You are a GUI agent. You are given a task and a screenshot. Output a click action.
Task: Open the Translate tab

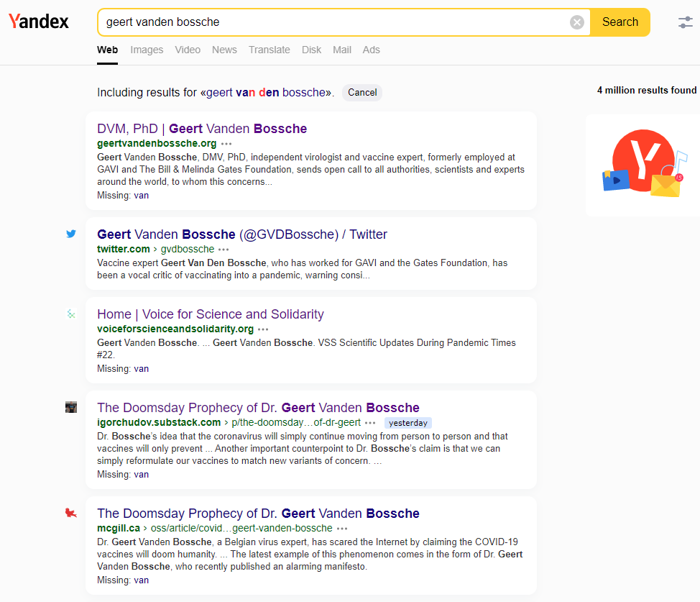[x=270, y=50]
